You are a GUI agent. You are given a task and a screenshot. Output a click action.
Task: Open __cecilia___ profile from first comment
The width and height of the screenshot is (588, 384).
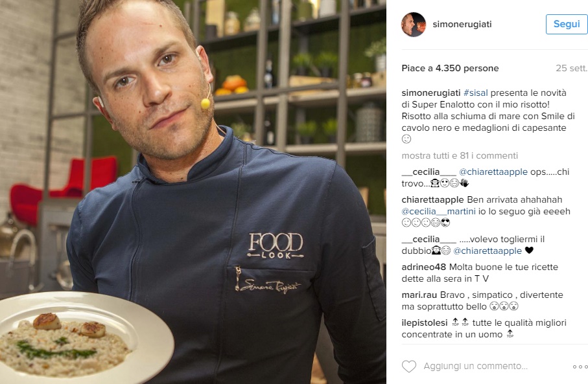(429, 172)
